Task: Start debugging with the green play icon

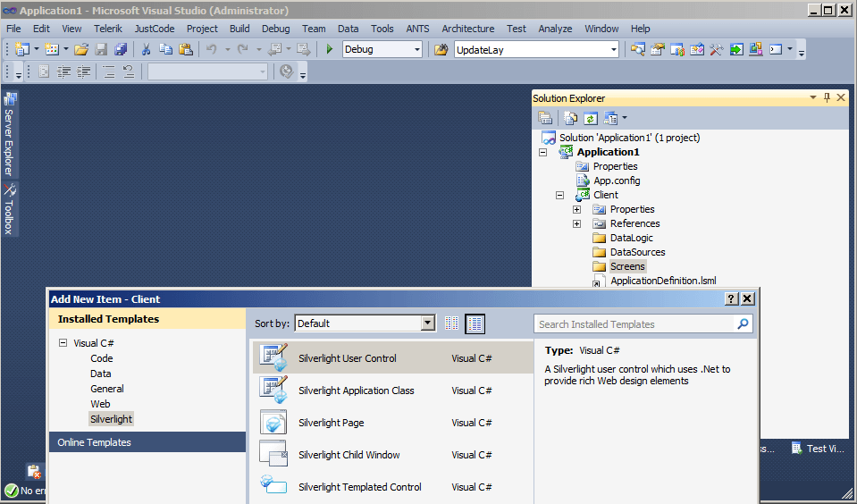Action: tap(329, 49)
